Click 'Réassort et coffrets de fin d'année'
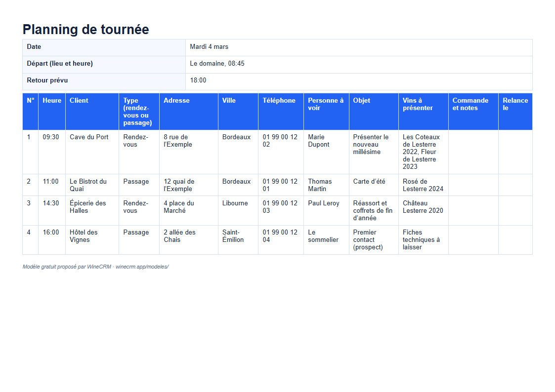Viewport: 555px width, 392px height. 373,211
